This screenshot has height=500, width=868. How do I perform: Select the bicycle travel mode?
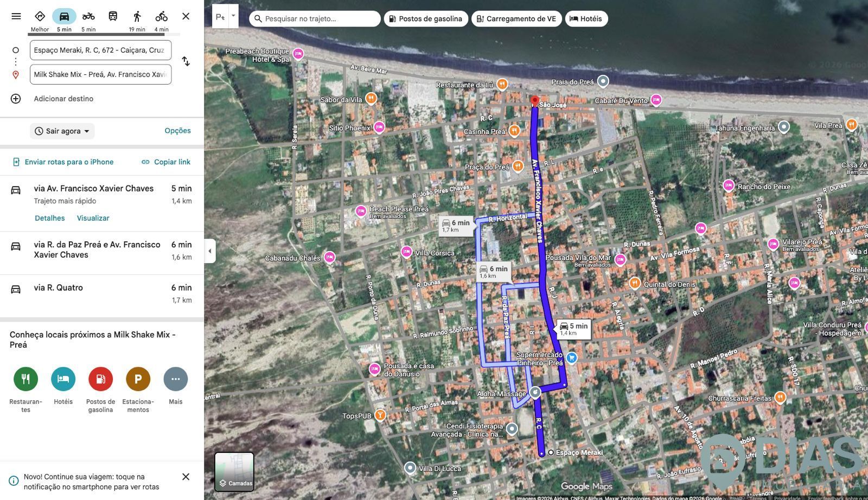point(161,17)
